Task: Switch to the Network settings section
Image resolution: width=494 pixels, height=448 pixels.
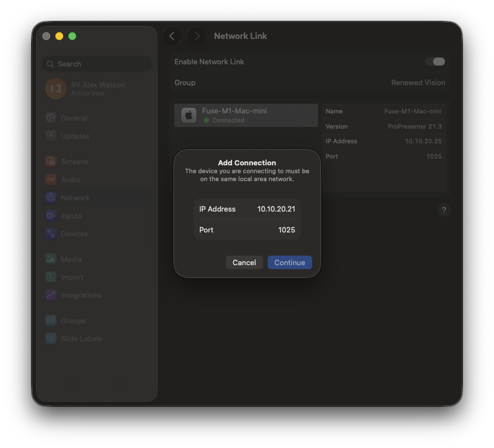Action: [x=75, y=198]
